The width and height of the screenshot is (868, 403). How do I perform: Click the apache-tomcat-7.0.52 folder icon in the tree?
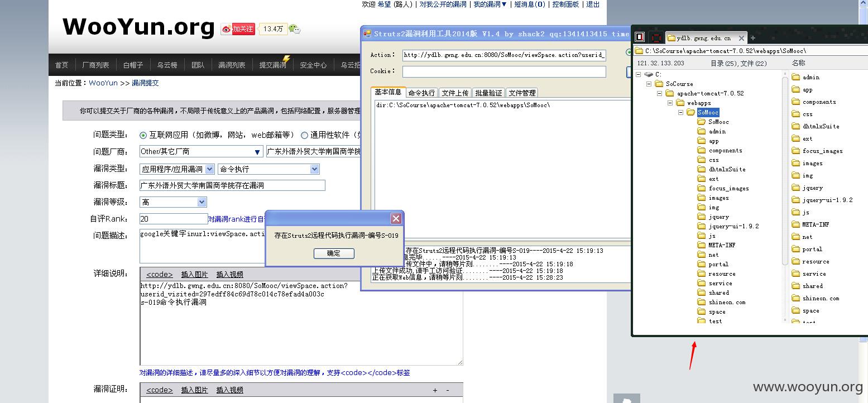[669, 93]
